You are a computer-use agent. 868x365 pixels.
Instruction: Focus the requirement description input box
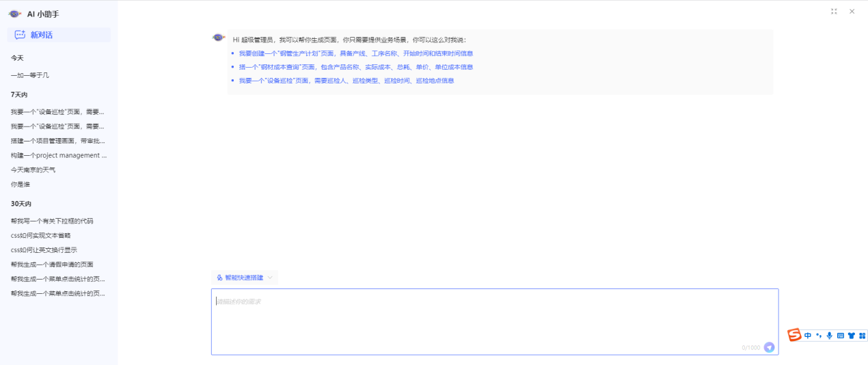(x=495, y=321)
